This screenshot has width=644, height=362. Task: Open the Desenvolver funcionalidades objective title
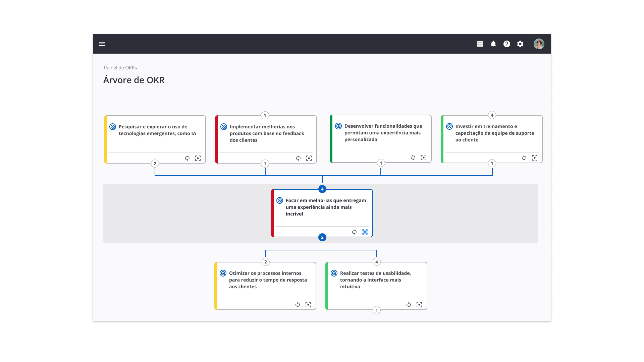pos(383,133)
